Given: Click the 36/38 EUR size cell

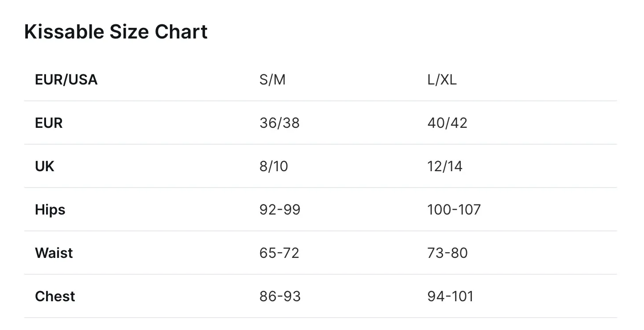Looking at the screenshot, I should (x=280, y=123).
